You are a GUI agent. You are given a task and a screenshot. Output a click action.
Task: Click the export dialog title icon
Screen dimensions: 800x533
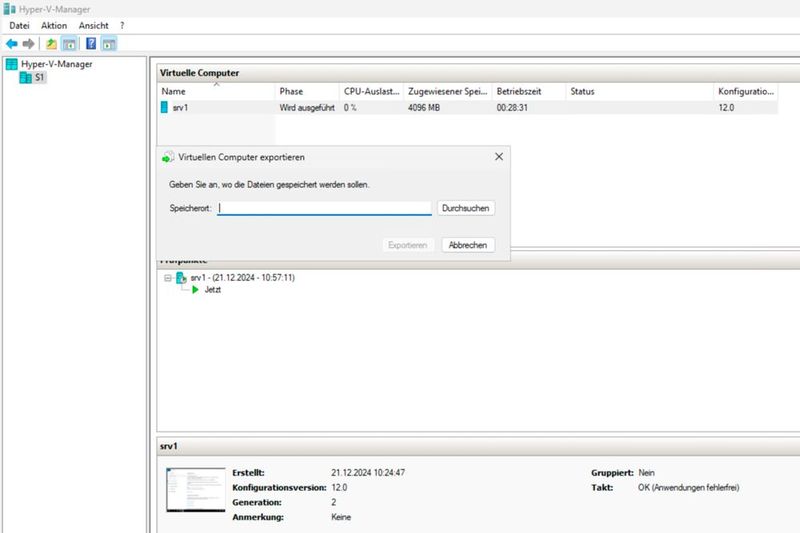click(x=168, y=157)
